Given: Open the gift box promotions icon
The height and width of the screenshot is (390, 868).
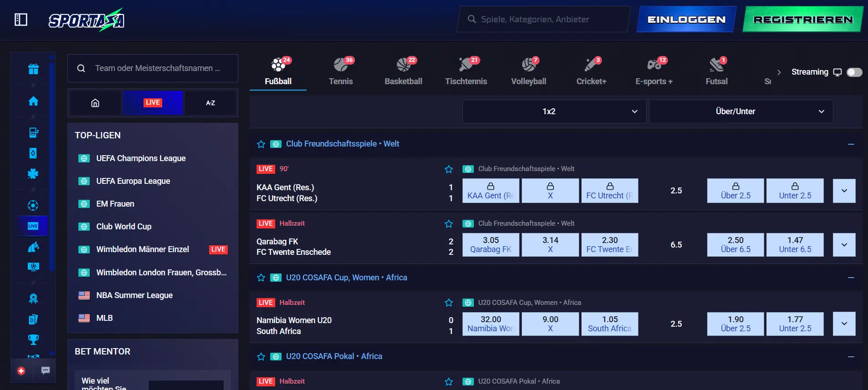Looking at the screenshot, I should coord(33,69).
